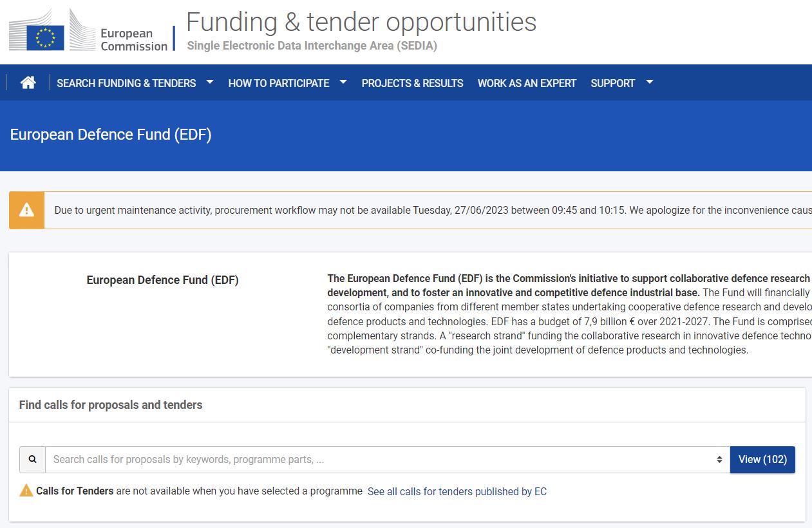Open the How to Participate menu
The width and height of the screenshot is (812, 528).
tap(279, 83)
